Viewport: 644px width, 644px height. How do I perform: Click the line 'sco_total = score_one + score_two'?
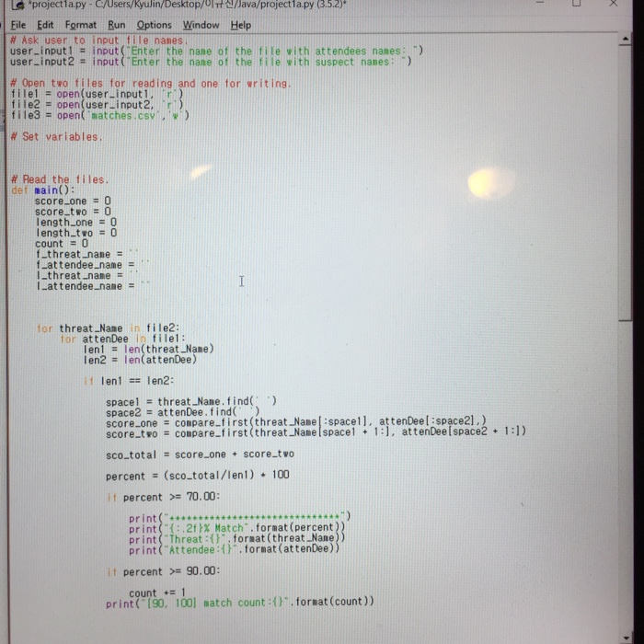(x=200, y=454)
